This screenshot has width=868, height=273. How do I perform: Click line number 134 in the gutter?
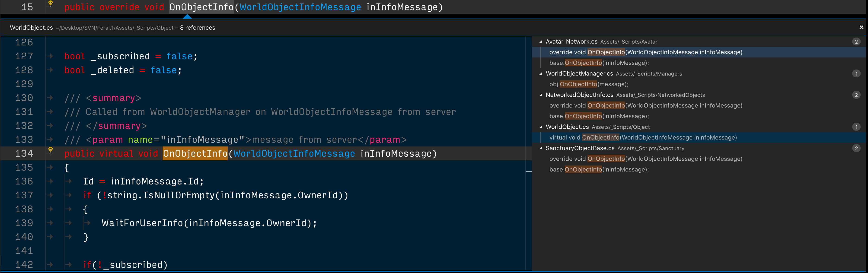coord(24,154)
